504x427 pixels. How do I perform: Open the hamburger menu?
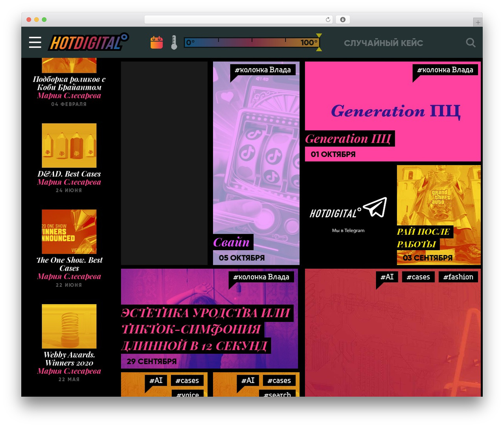35,43
